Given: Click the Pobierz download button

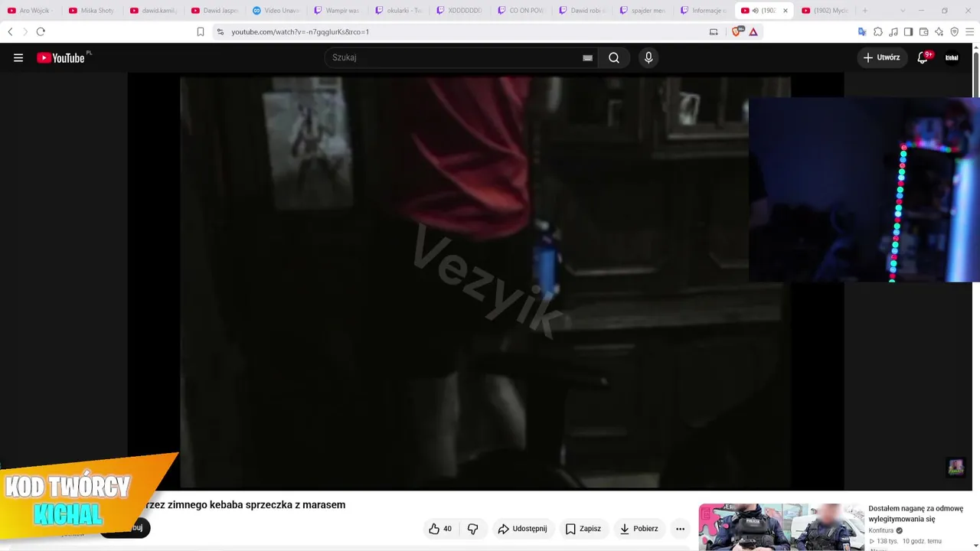Looking at the screenshot, I should coord(639,529).
